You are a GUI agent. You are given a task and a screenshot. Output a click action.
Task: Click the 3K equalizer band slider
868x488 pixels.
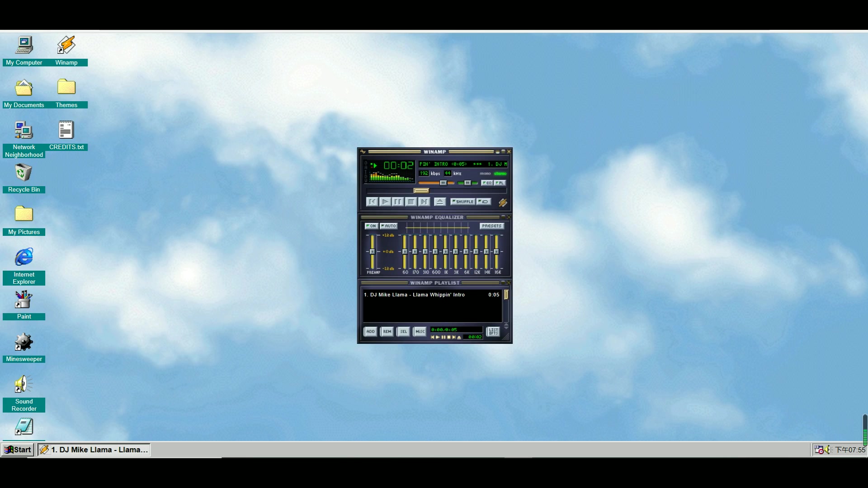coord(456,252)
